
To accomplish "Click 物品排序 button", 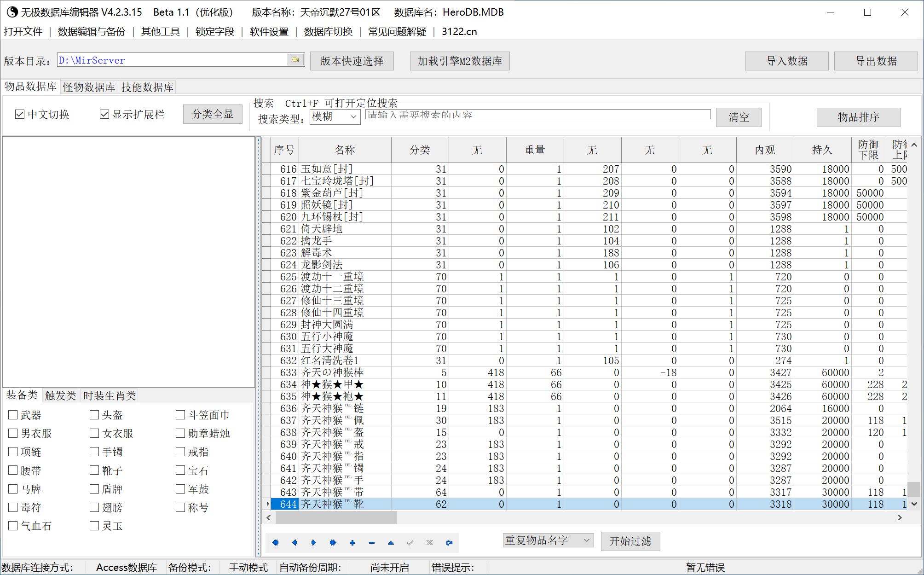I will pos(859,117).
